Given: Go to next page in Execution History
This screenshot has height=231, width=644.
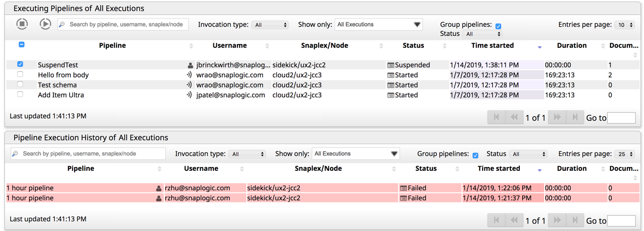Looking at the screenshot, I should pyautogui.click(x=557, y=220).
